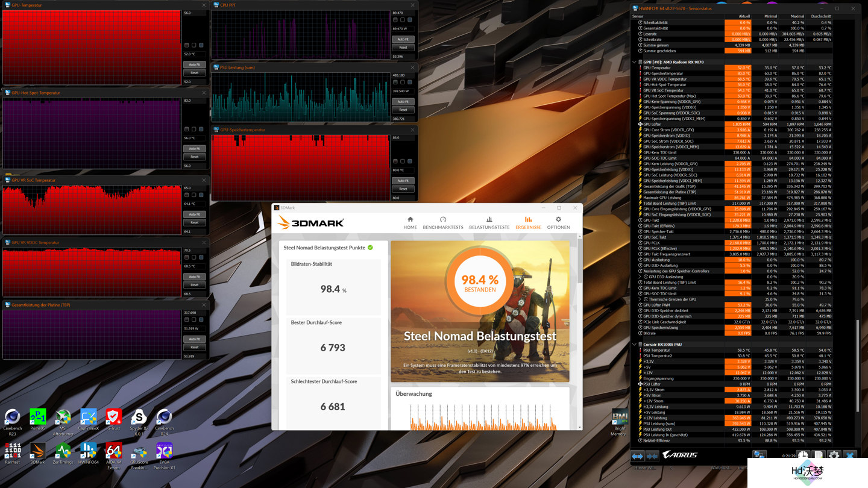Screen dimensions: 868x488
Task: Click Reset in the PSU Leistung graph
Action: [403, 110]
